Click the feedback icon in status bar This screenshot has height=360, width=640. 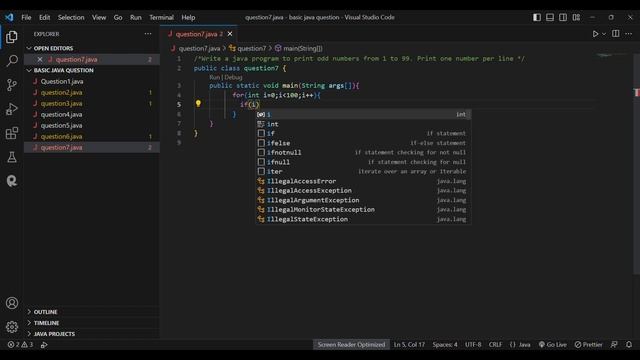click(x=614, y=344)
